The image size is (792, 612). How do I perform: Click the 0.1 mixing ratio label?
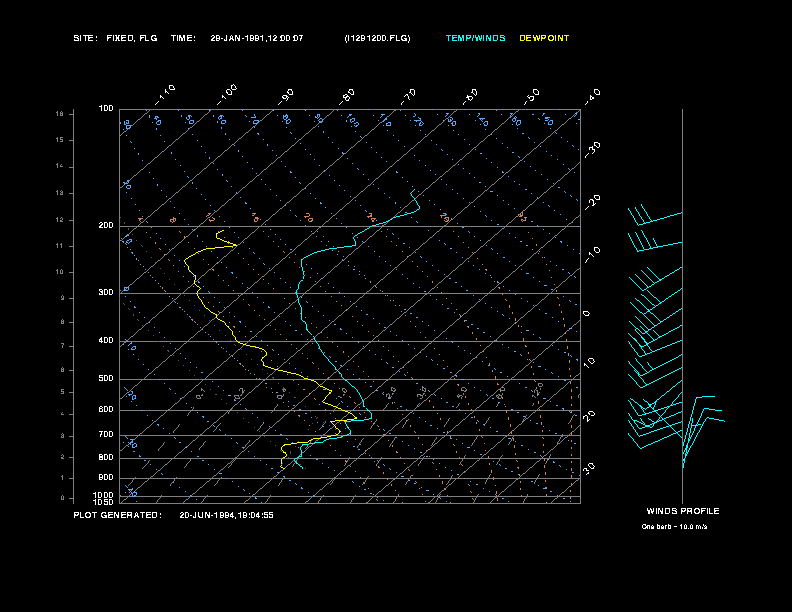click(x=201, y=393)
